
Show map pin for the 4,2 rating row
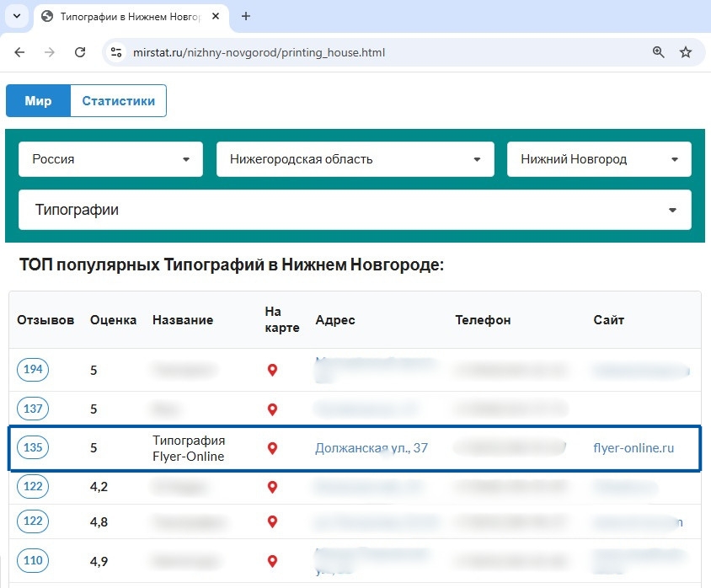(272, 488)
